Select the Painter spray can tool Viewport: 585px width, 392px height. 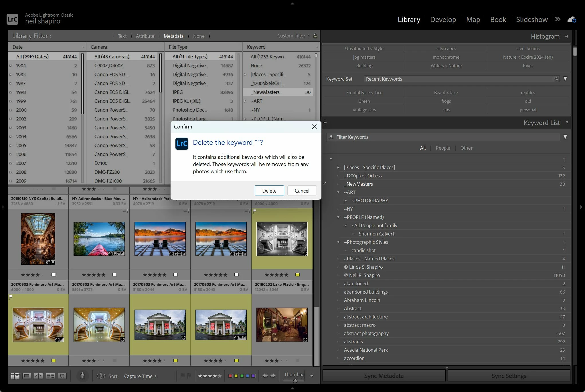click(82, 376)
